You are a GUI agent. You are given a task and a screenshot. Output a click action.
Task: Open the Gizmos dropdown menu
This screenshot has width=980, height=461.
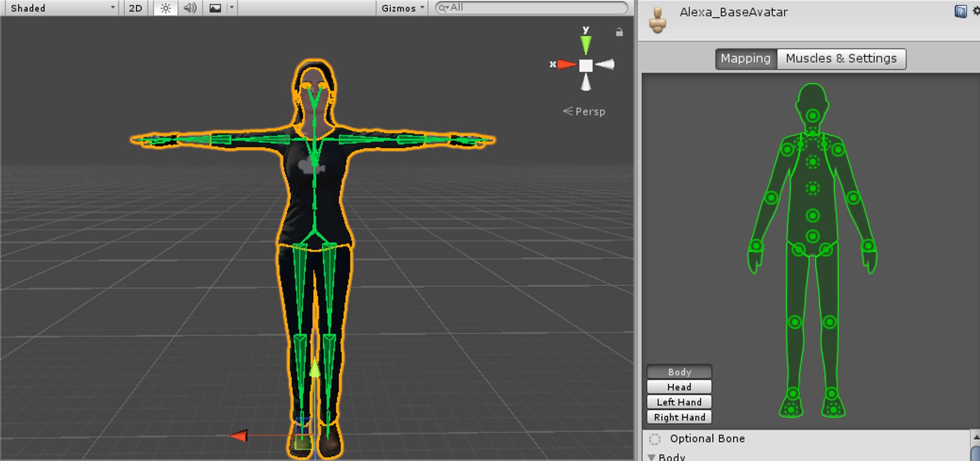click(x=403, y=8)
